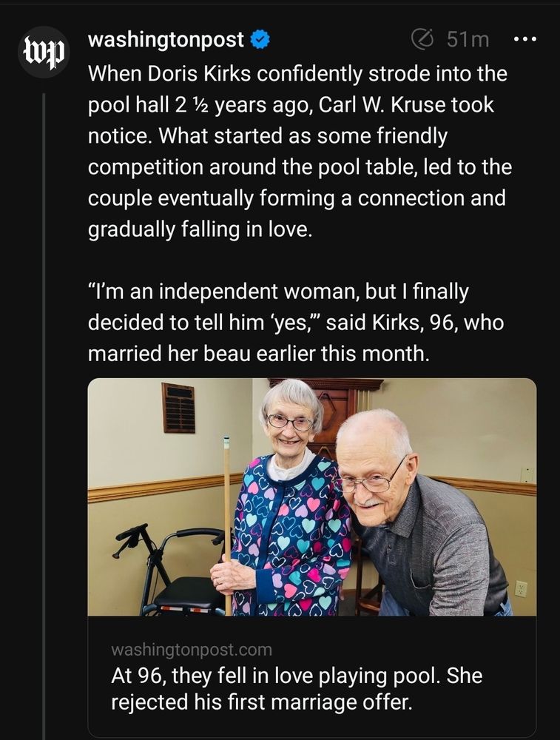This screenshot has width=560, height=740.
Task: Open the couple photo thumbnail
Action: coord(312,497)
